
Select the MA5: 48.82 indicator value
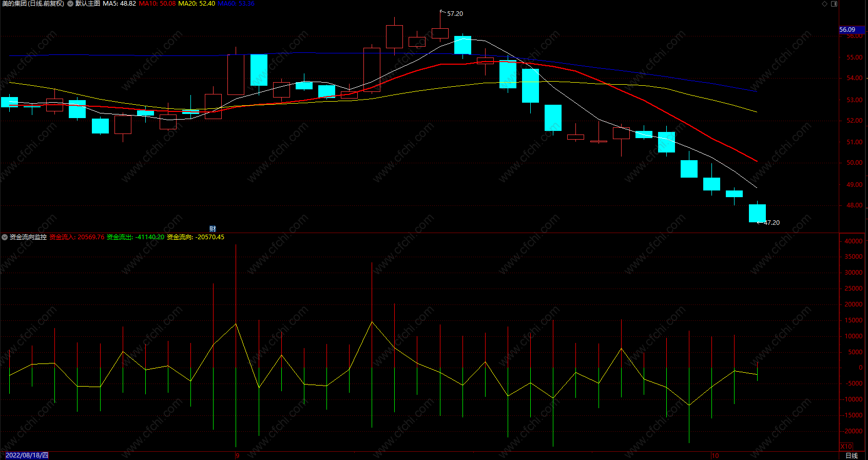pyautogui.click(x=120, y=4)
